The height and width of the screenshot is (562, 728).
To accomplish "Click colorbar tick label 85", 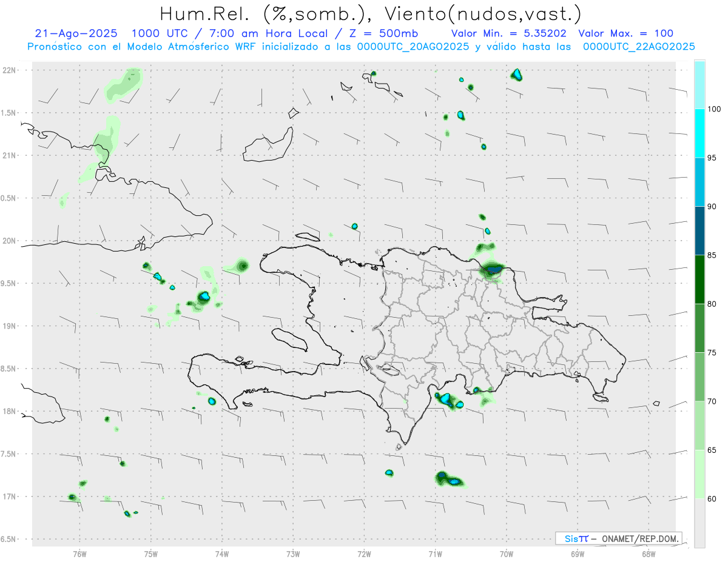I will [712, 255].
